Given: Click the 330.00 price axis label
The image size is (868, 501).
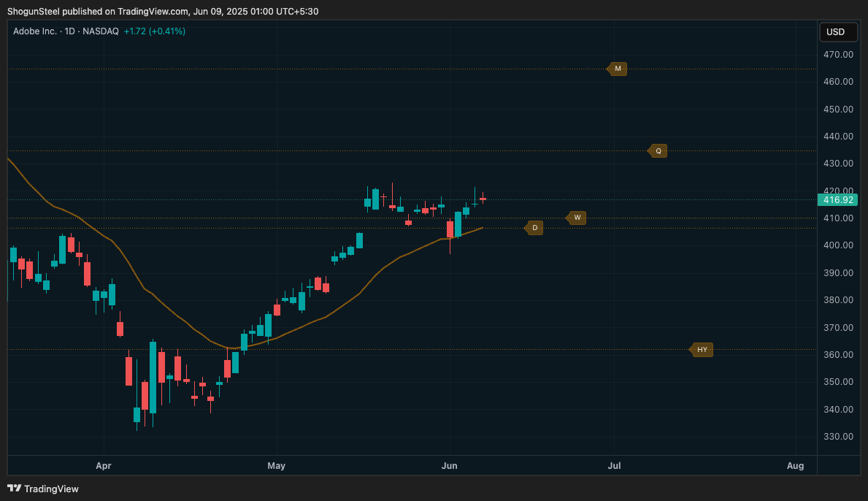Looking at the screenshot, I should point(838,437).
